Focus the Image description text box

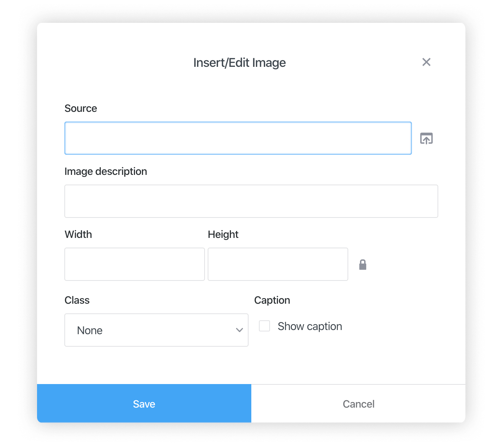[x=251, y=201]
